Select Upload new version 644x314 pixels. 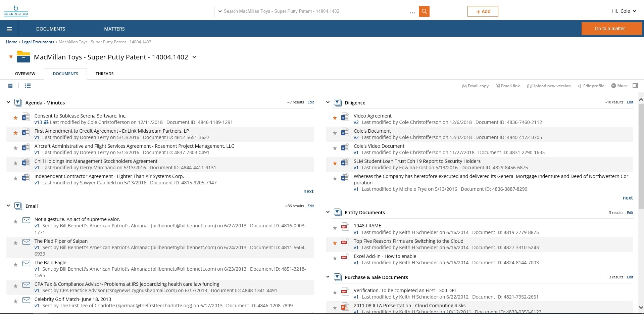(548, 86)
